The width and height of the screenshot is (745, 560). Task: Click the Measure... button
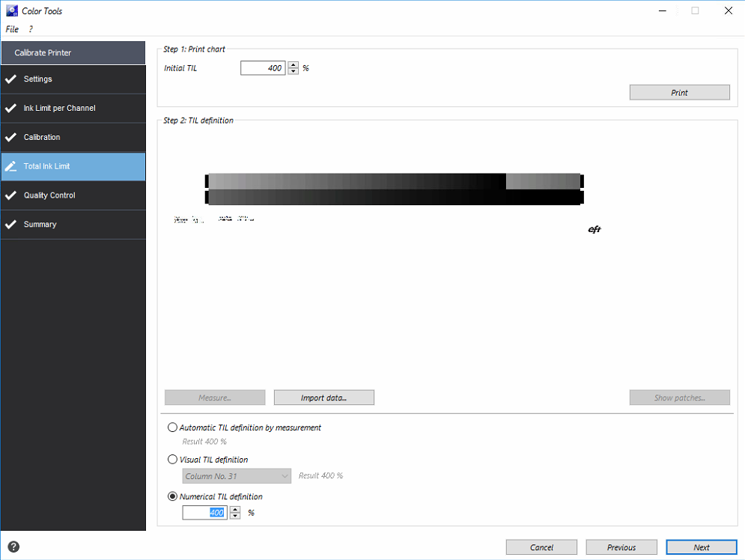(x=215, y=398)
